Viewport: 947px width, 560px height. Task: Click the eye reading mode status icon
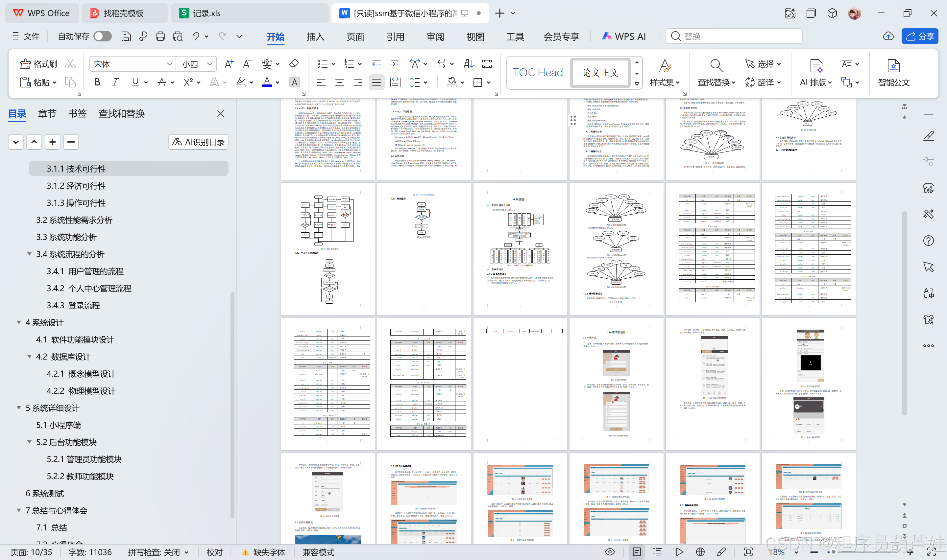click(x=610, y=552)
